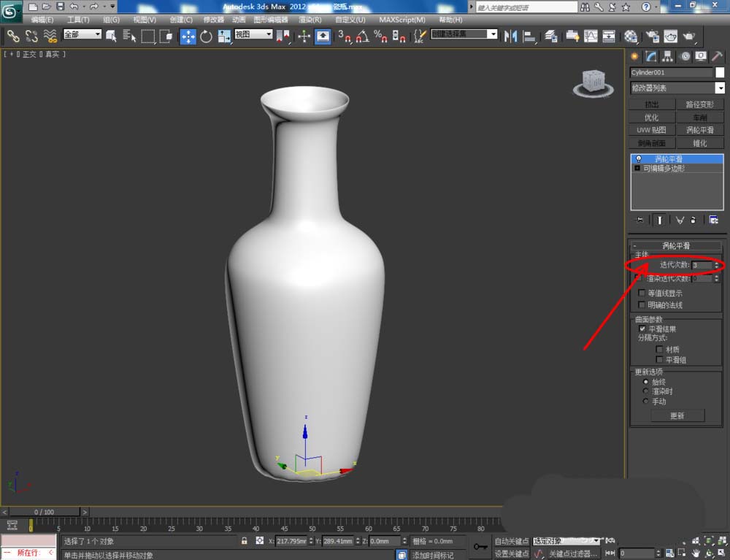Open Select by Name list

click(129, 36)
